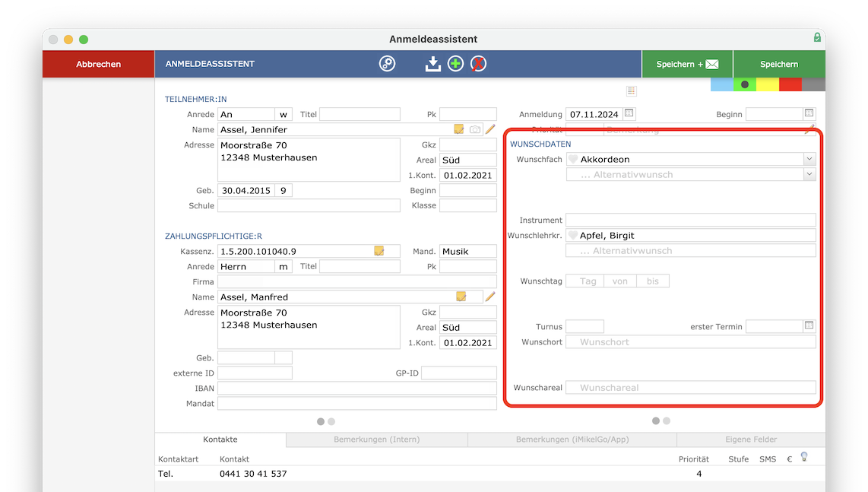Click phone number 0441 30 41 537
868x492 pixels.
254,474
